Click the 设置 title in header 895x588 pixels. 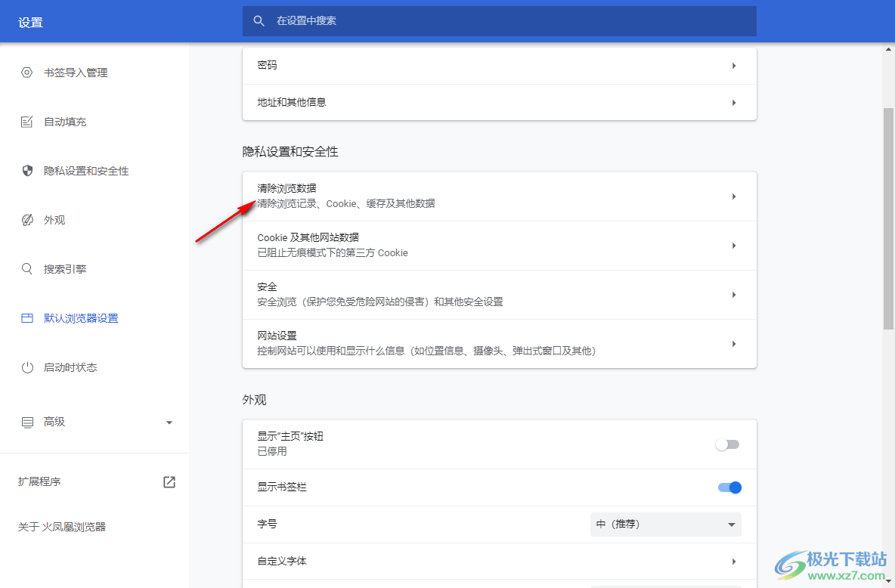[x=30, y=22]
